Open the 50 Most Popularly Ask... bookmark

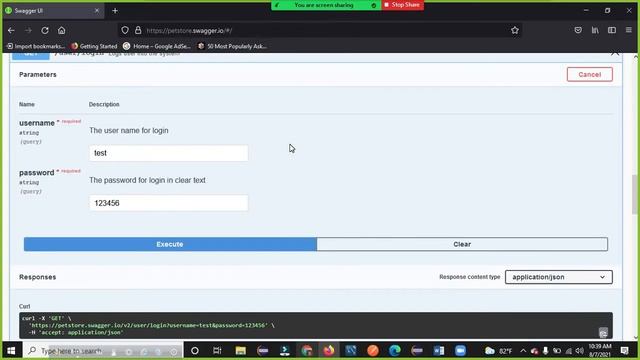[232, 46]
